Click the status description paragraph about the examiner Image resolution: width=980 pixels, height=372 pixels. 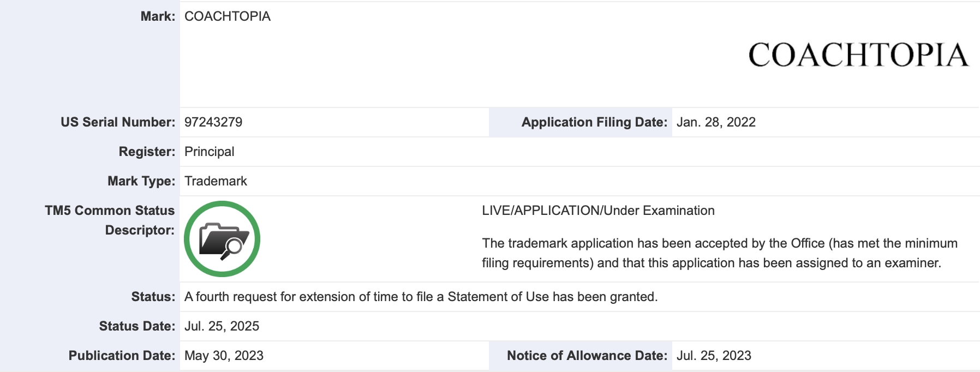click(719, 253)
